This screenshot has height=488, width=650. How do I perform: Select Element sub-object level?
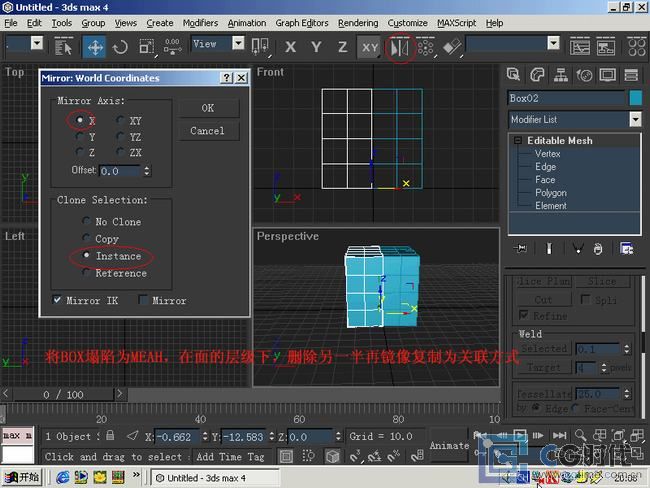[x=551, y=205]
